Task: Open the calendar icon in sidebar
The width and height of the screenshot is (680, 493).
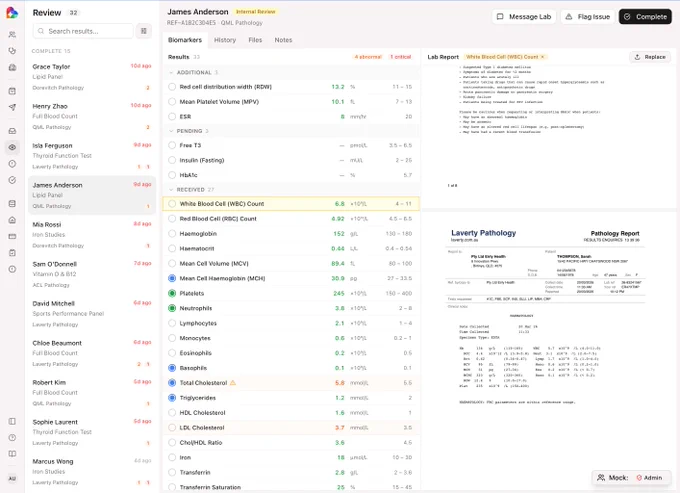Action: [x=12, y=91]
